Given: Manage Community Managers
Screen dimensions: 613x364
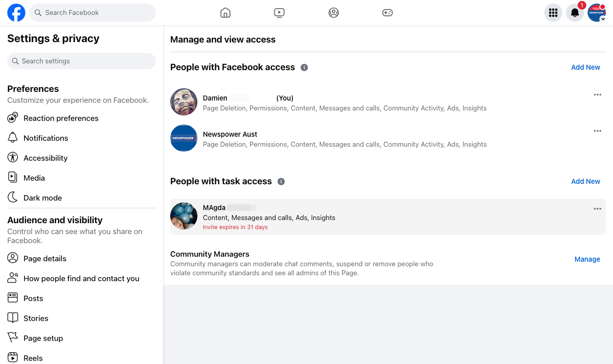Looking at the screenshot, I should 587,259.
